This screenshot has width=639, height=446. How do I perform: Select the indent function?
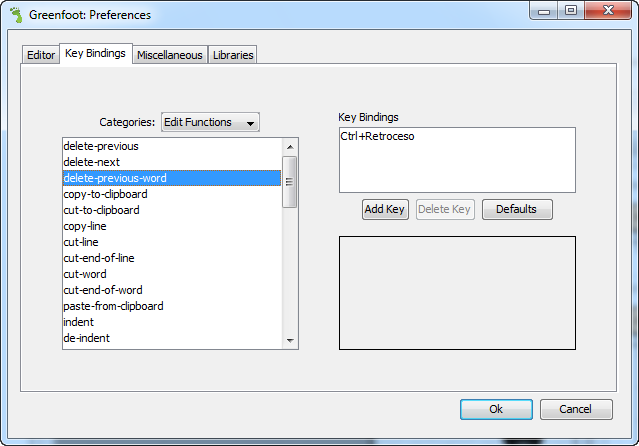[x=172, y=322]
